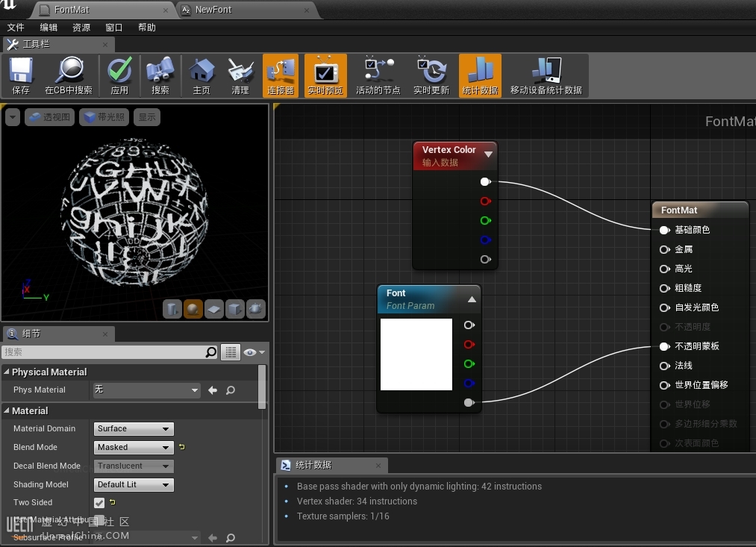This screenshot has height=547, width=756.
Task: Click the 保存 (Save) toolbar icon
Action: click(21, 75)
